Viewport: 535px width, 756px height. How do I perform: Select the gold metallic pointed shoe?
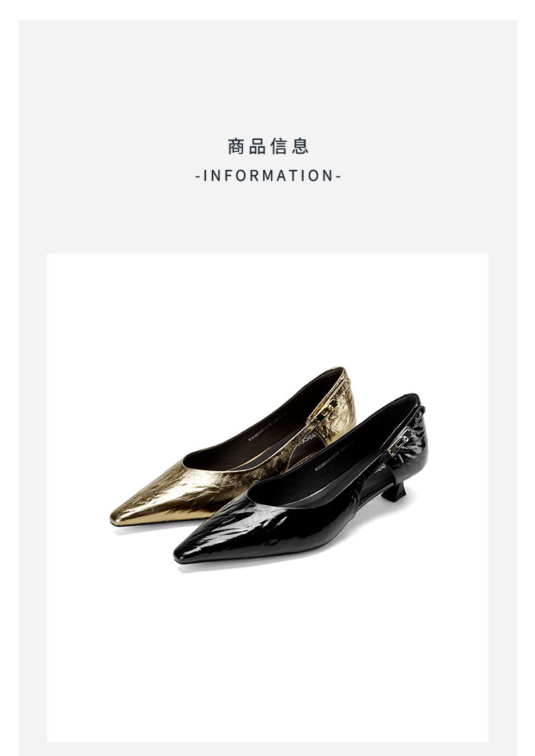(233, 447)
